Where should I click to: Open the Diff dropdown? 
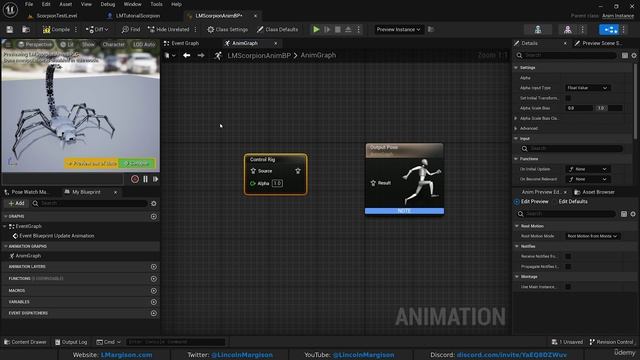[x=97, y=29]
